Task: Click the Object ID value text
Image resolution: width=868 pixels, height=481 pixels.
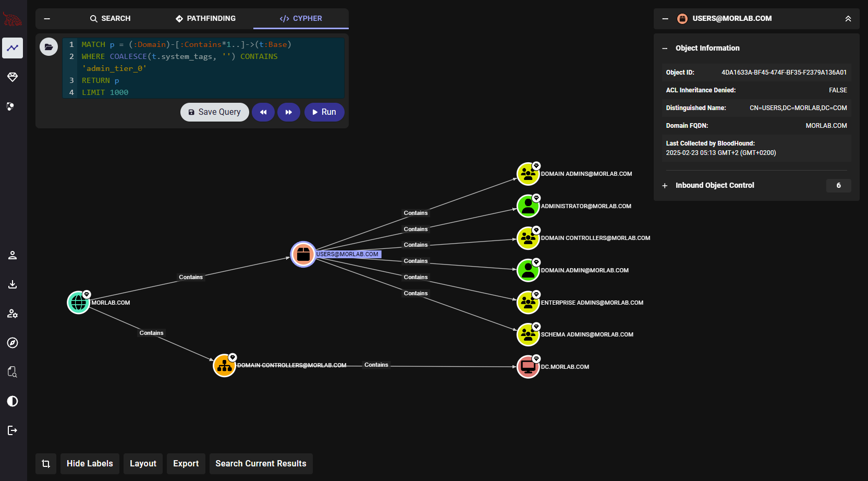Action: [784, 73]
